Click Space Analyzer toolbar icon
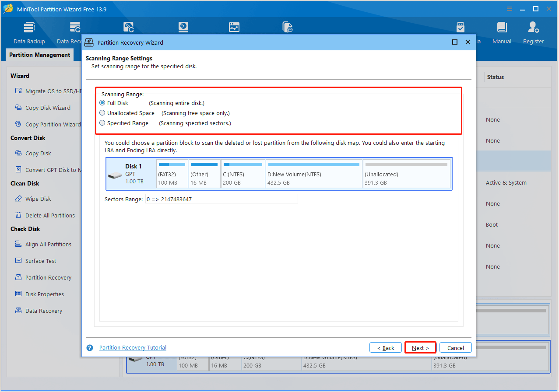Screen dimensions: 559x392 pyautogui.click(x=288, y=27)
